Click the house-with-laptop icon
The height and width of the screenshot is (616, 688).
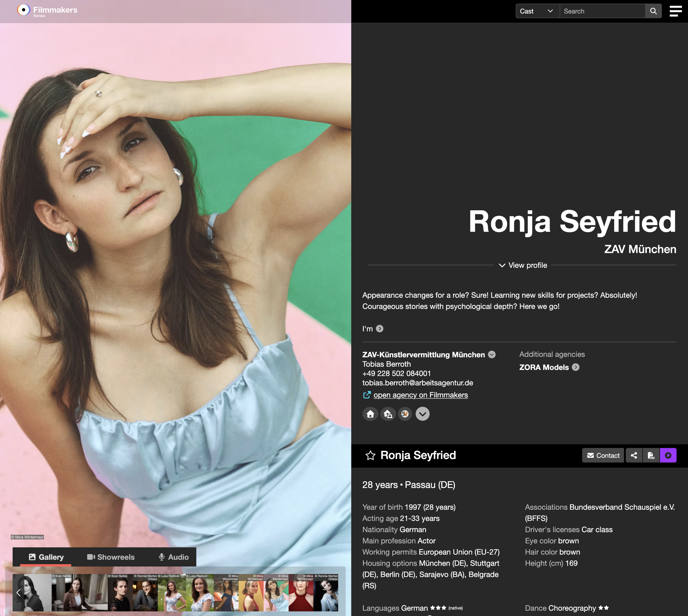388,414
